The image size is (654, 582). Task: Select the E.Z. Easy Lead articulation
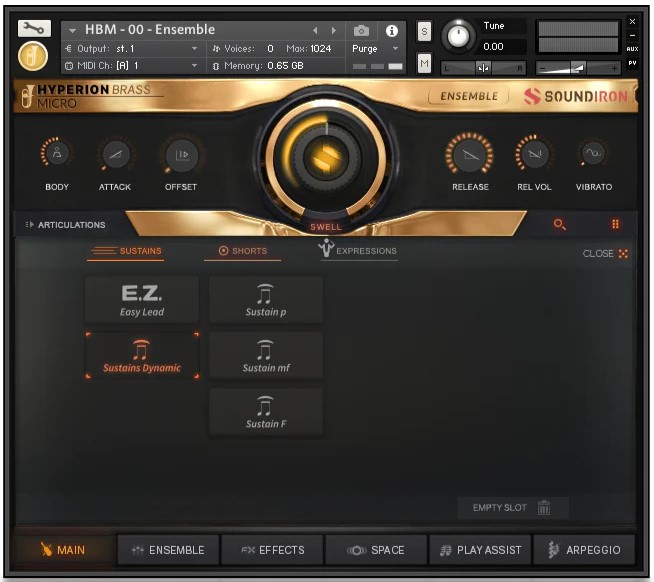[142, 300]
